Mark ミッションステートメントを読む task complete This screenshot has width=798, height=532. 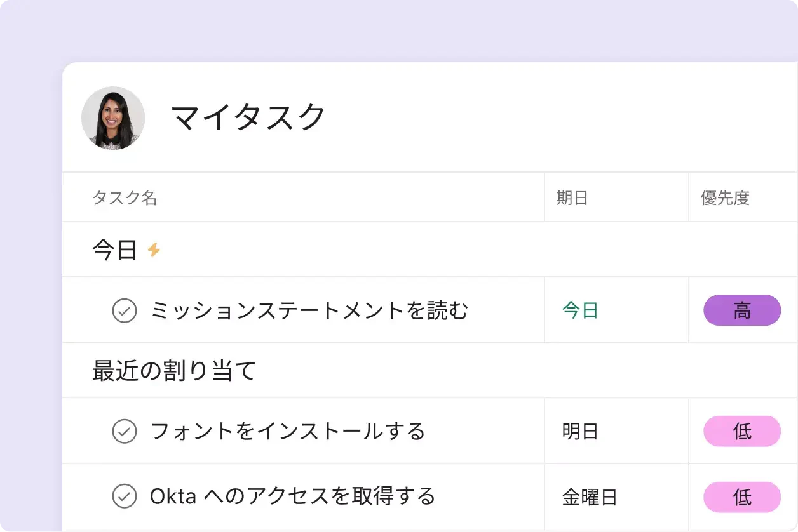pos(125,310)
